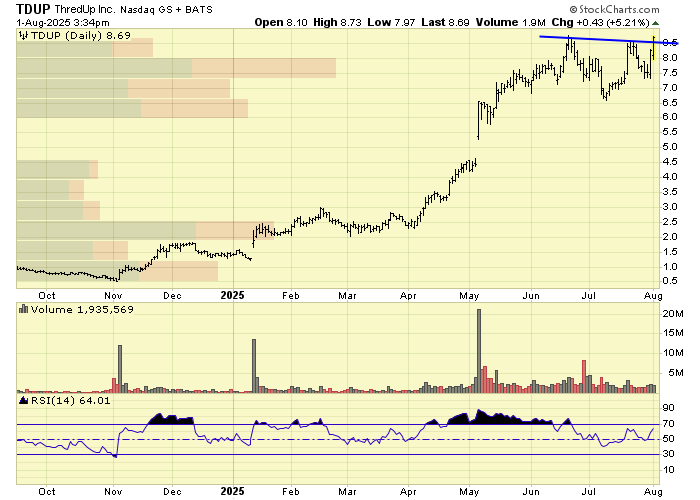Click the candlestick icon before TDUP (Daily)
700x500 pixels.
(24, 35)
